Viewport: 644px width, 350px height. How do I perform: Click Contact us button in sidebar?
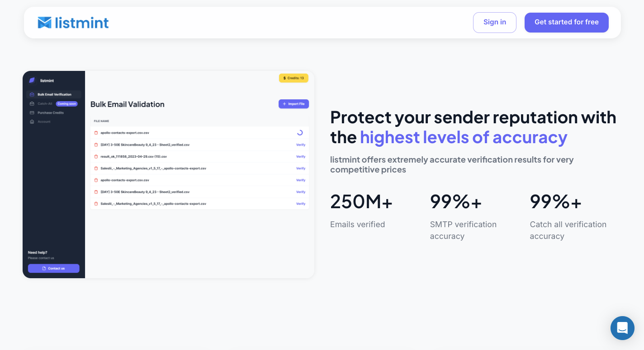click(54, 268)
